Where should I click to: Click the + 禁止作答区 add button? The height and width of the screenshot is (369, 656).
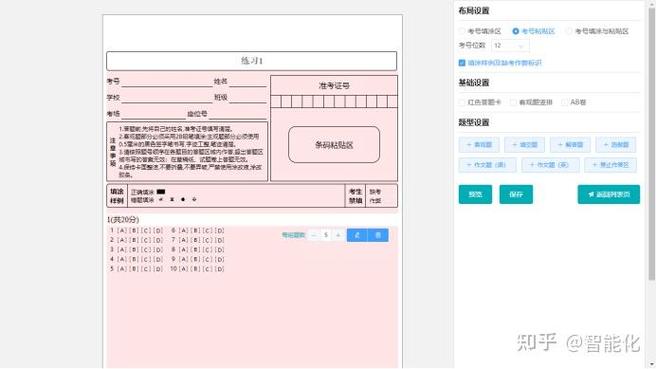click(610, 165)
